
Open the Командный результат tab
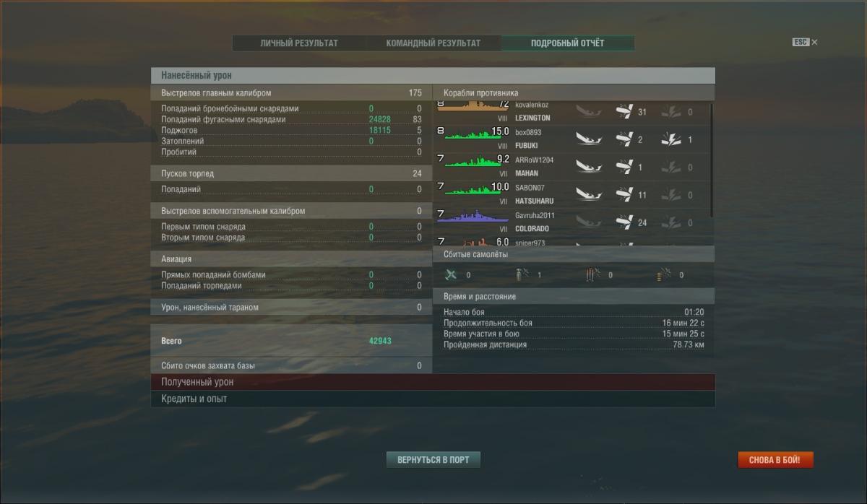tap(433, 43)
